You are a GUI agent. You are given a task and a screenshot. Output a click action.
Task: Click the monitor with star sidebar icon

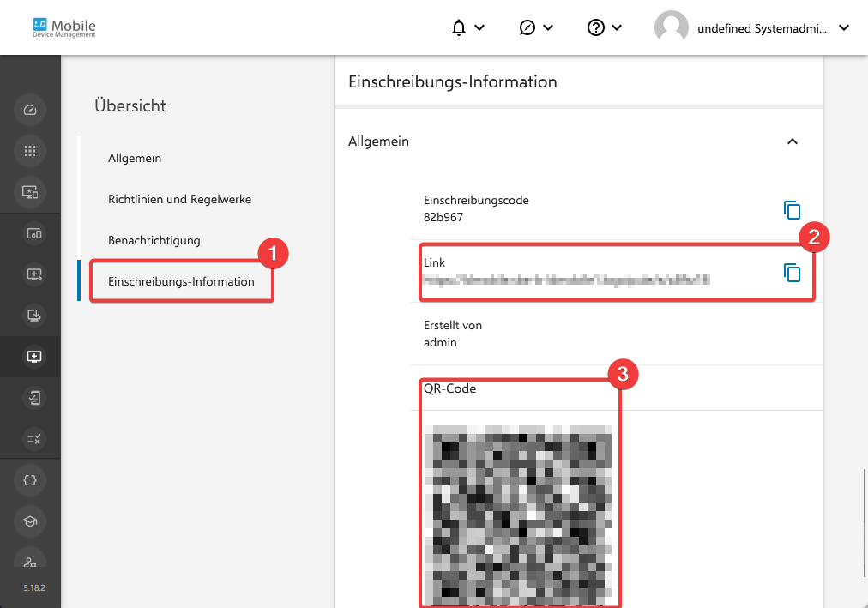(30, 192)
